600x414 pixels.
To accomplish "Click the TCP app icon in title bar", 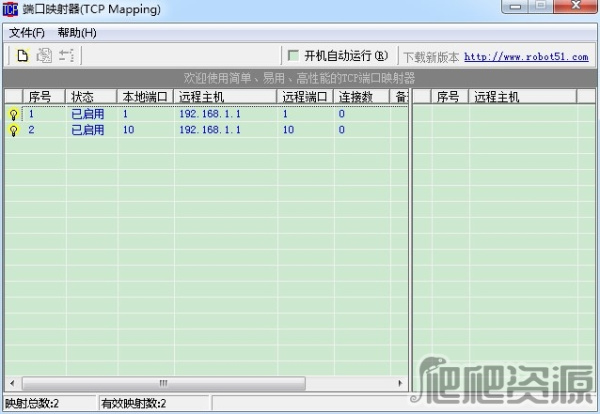I will pos(12,9).
